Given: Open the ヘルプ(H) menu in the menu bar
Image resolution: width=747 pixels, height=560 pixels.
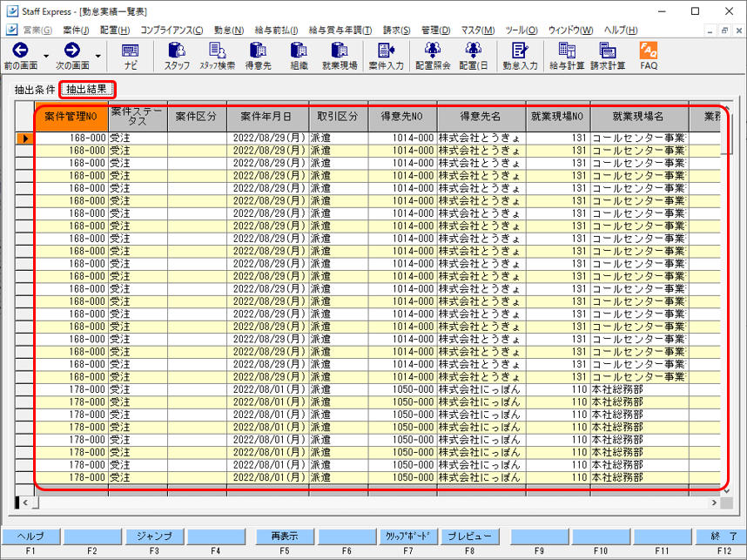Looking at the screenshot, I should point(620,30).
